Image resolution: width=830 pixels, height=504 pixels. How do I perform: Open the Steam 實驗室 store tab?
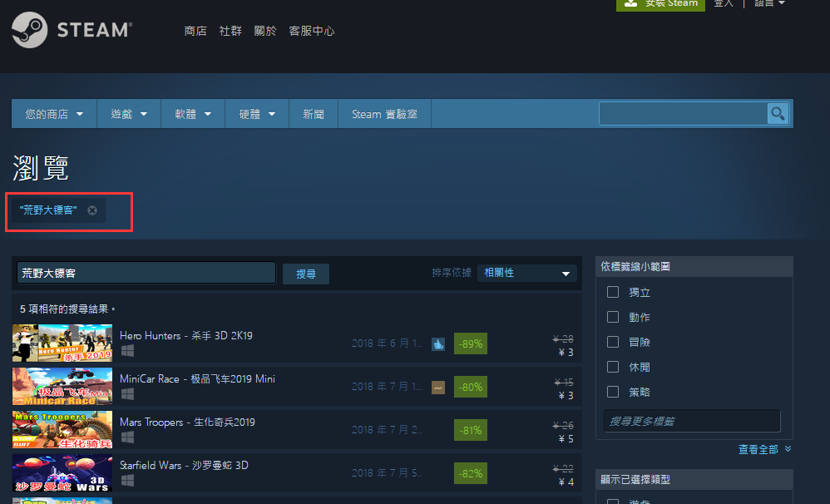tap(384, 114)
